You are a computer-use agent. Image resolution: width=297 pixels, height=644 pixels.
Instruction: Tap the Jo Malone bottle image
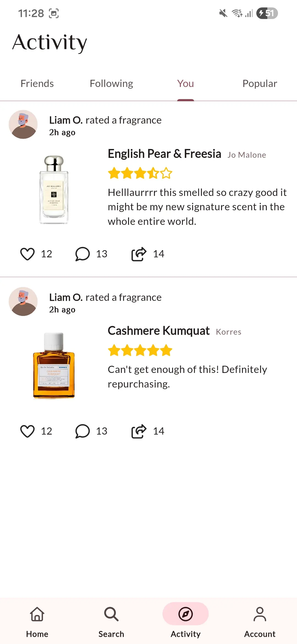pos(54,190)
